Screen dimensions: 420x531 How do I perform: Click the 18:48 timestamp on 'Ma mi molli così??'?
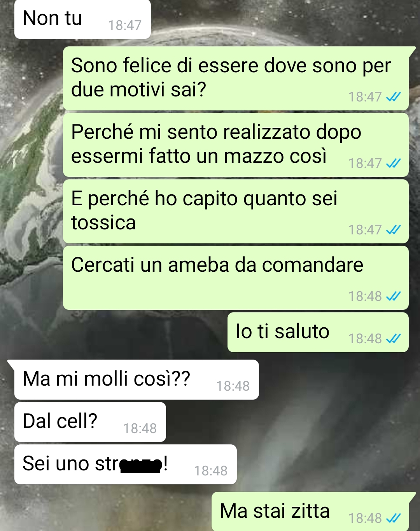pos(233,386)
